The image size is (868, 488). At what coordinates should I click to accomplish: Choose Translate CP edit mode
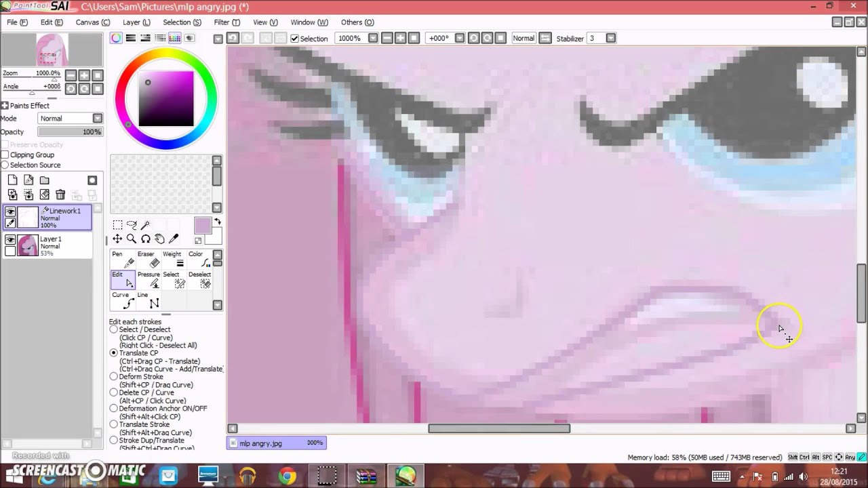[x=114, y=353]
